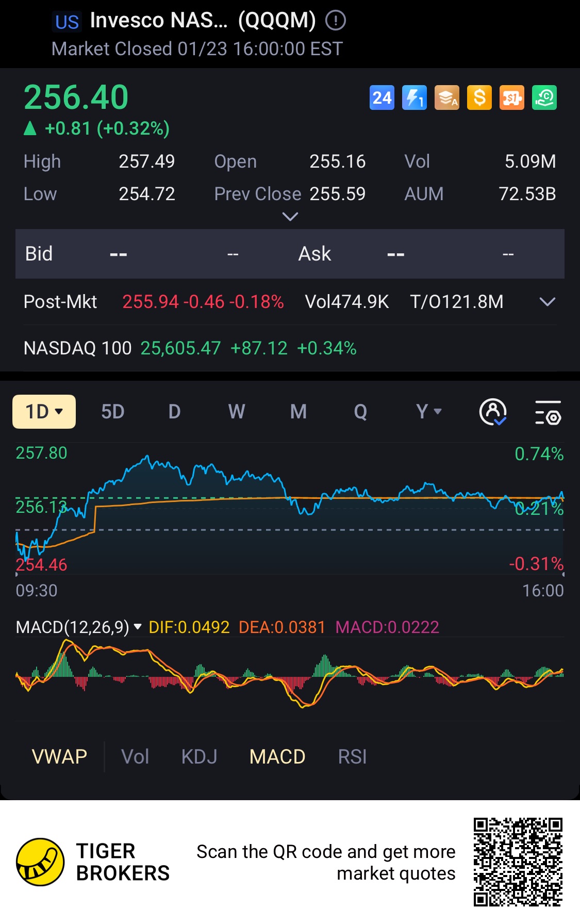The image size is (580, 924).
Task: Tap the MACD:0.0222 readout
Action: coord(387,627)
